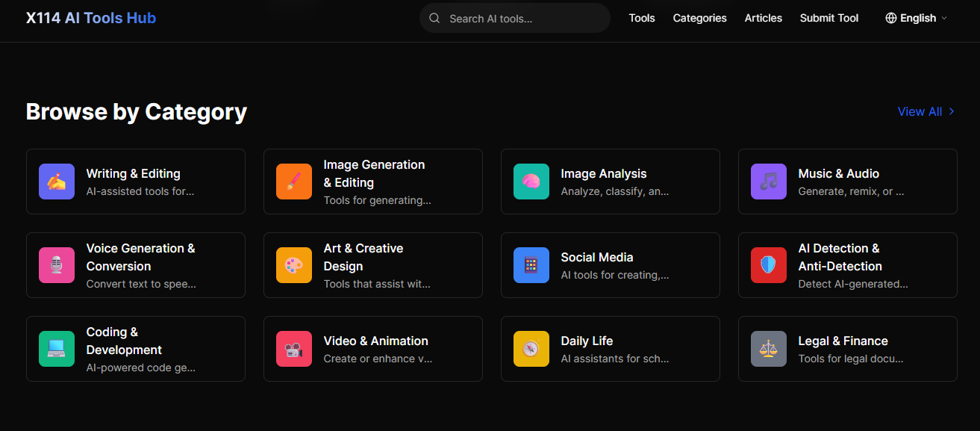Open the Articles menu item

click(x=764, y=18)
